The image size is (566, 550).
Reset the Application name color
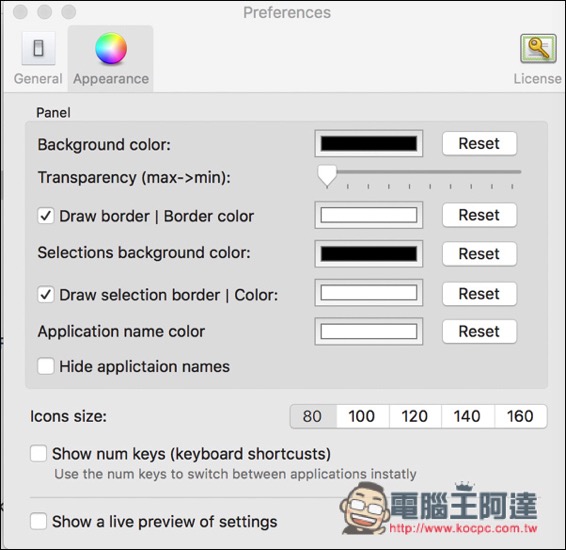479,331
